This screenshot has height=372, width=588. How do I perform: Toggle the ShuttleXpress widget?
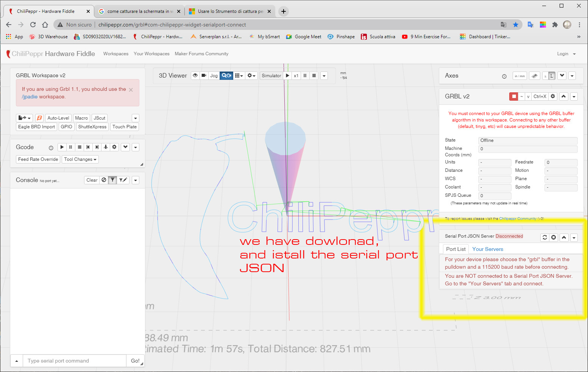(92, 127)
